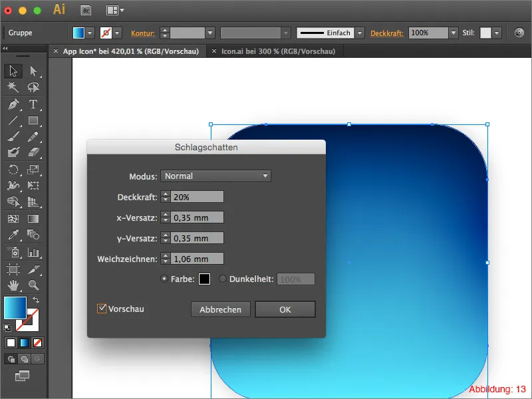Switch to the Icon.ai document tab
The image size is (532, 399).
[278, 51]
